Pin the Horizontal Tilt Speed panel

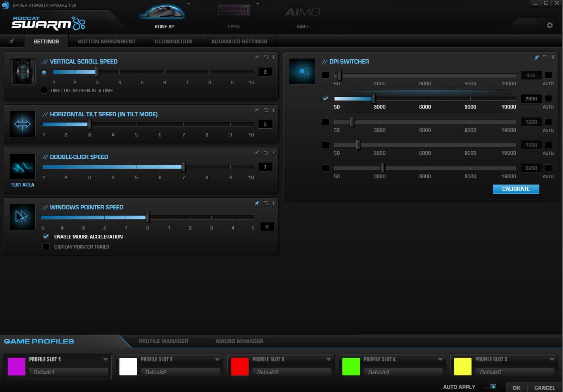(x=257, y=110)
